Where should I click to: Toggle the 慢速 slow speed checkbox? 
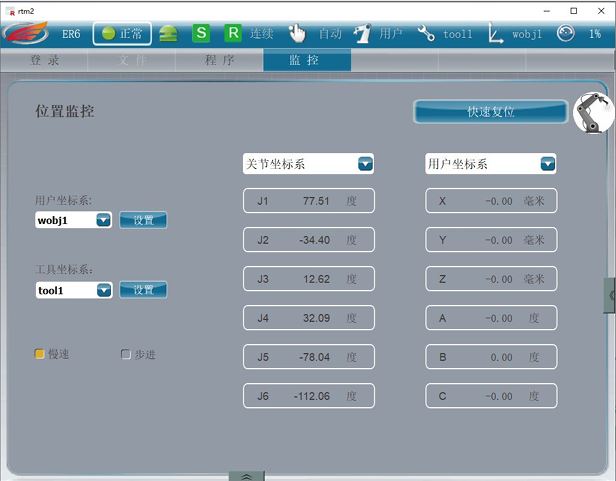(40, 354)
